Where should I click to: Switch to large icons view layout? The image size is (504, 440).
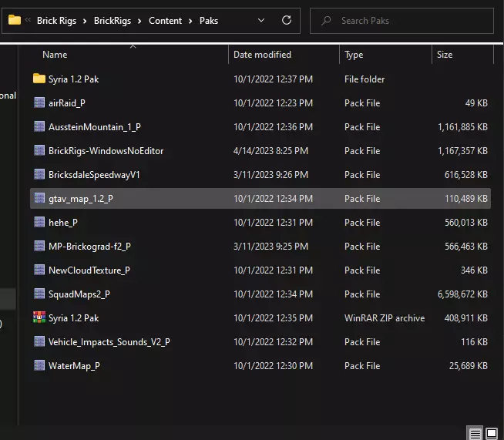[492, 433]
